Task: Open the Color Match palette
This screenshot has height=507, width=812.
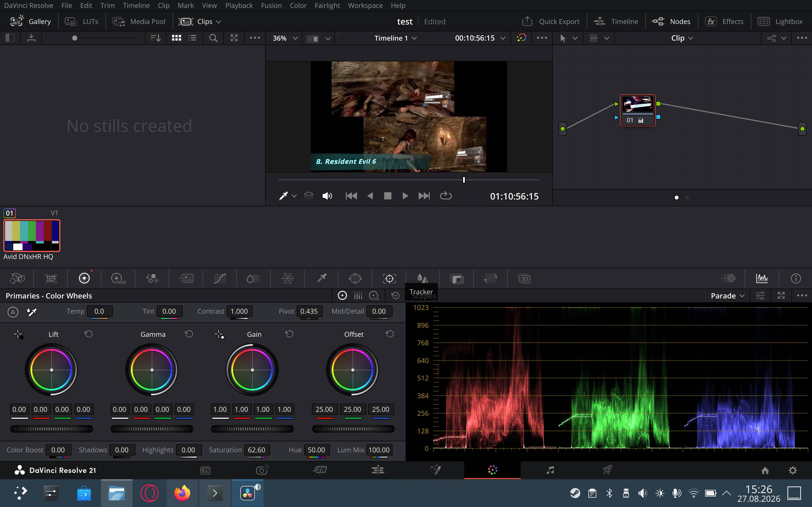Action: pyautogui.click(x=51, y=278)
